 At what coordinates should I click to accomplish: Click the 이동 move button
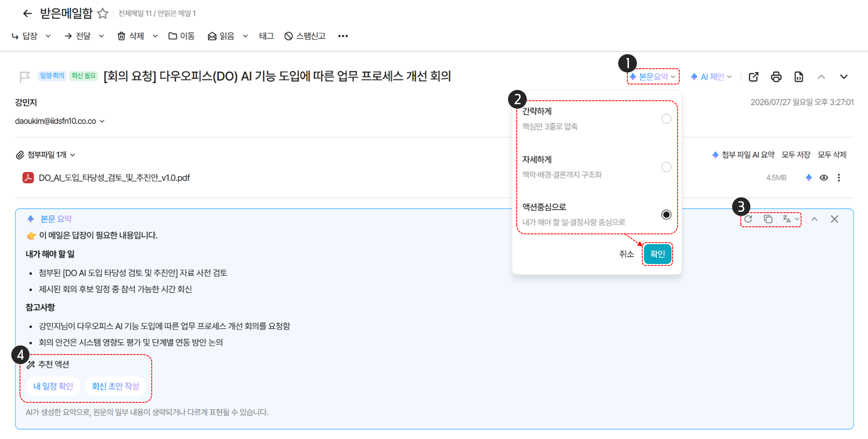(x=182, y=36)
